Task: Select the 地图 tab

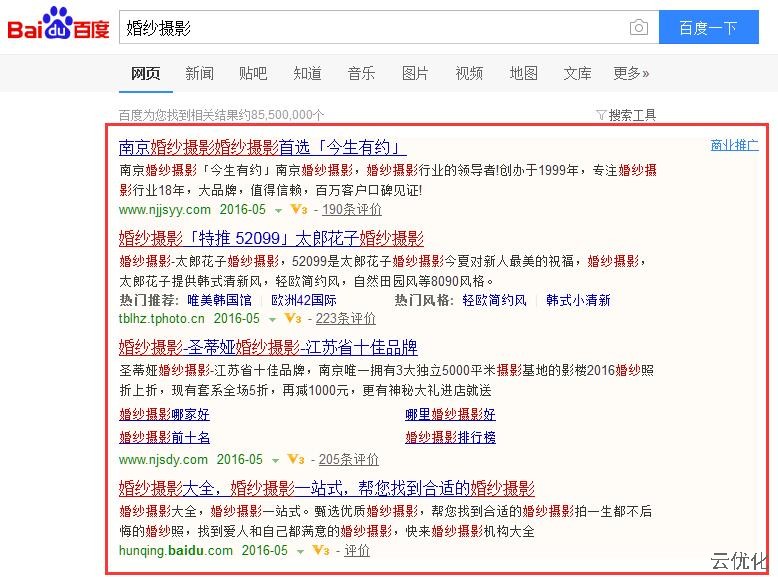Action: tap(523, 73)
